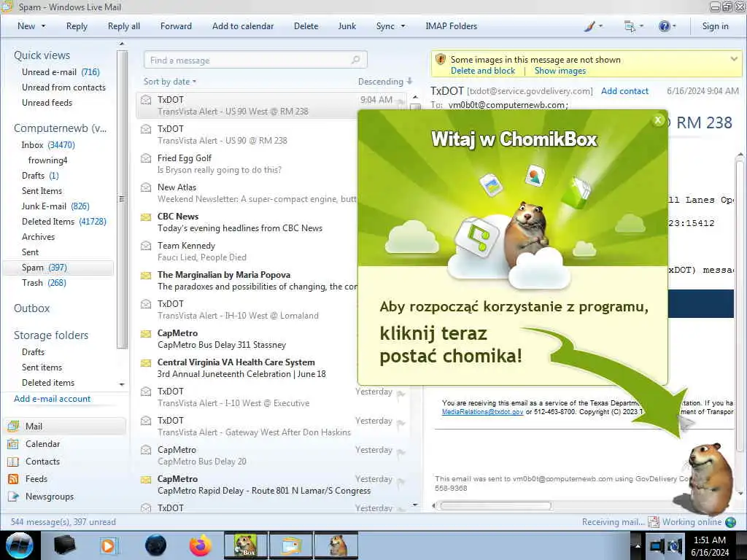Switch to Windows Live Mail taskbar button
747x560 pixels.
tap(291, 545)
